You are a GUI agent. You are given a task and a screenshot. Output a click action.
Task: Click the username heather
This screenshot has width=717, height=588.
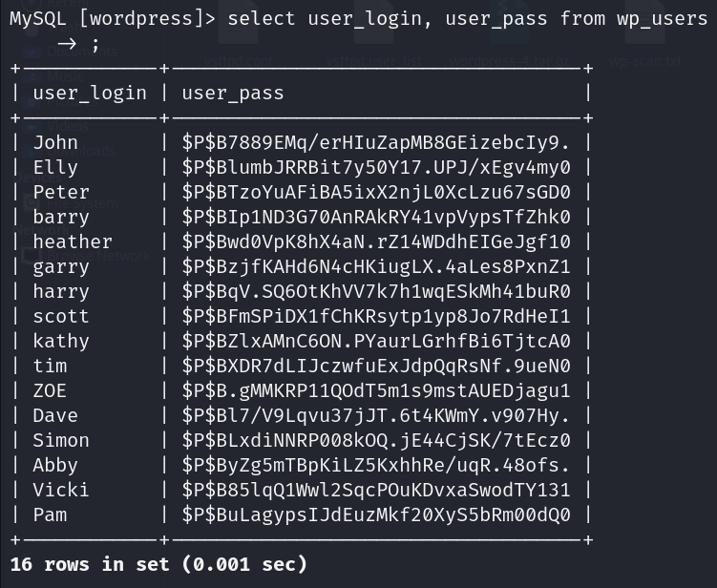click(x=73, y=241)
